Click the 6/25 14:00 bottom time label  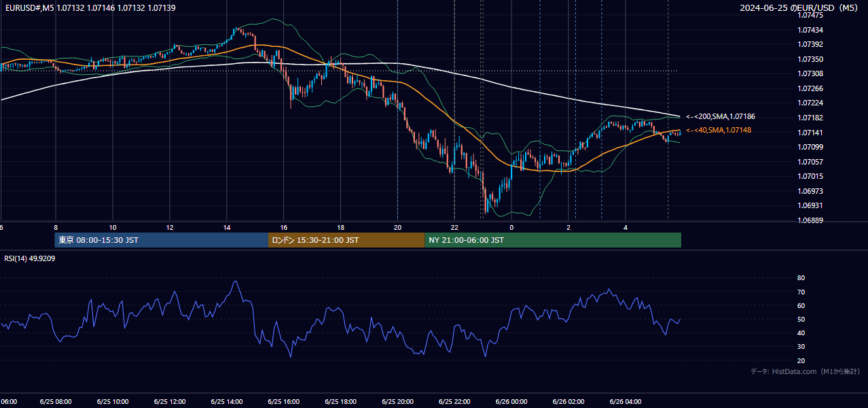coord(227,401)
